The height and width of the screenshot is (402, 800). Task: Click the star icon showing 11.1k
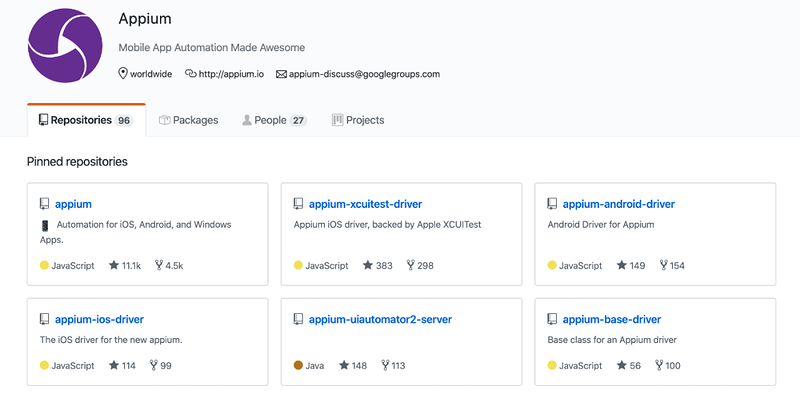point(114,265)
